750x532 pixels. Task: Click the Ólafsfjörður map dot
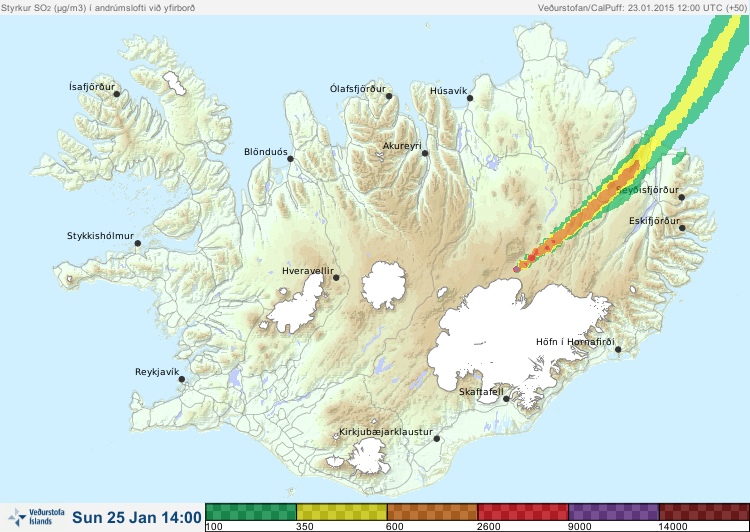[x=389, y=96]
